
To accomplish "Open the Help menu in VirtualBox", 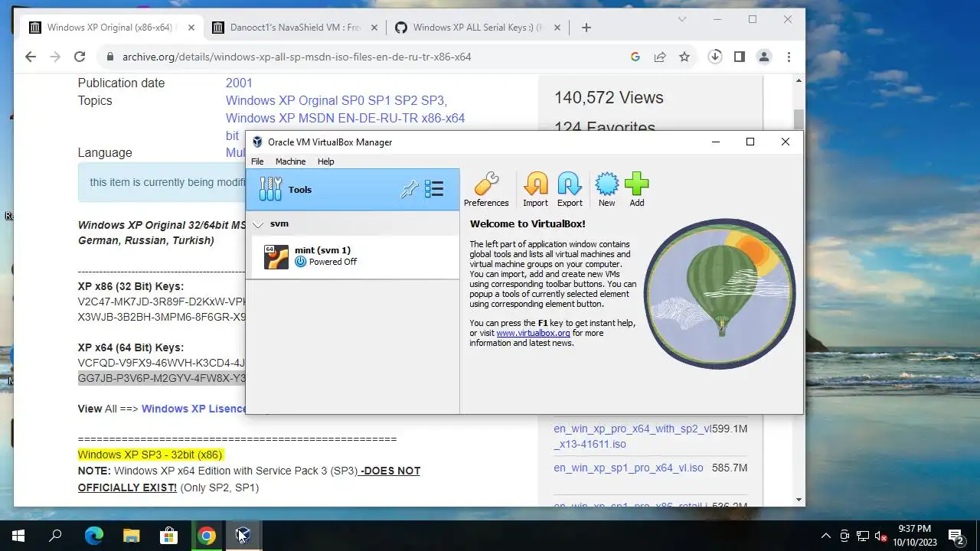I will tap(325, 161).
